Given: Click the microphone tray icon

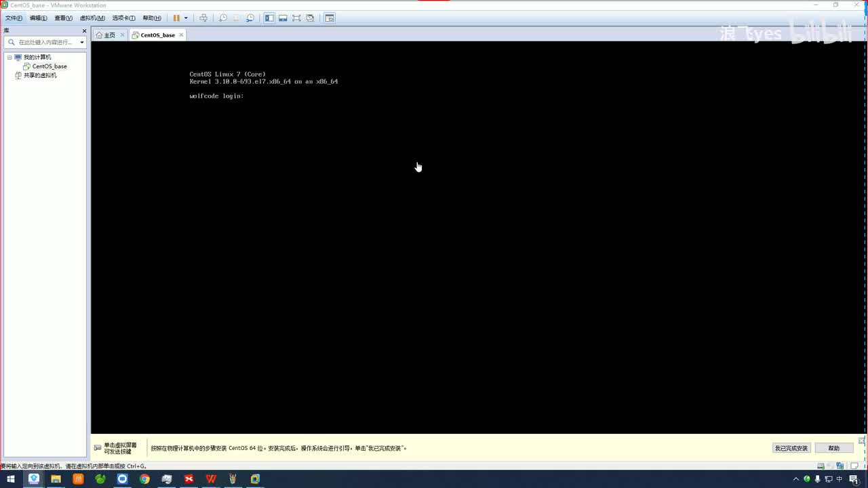Looking at the screenshot, I should (818, 479).
